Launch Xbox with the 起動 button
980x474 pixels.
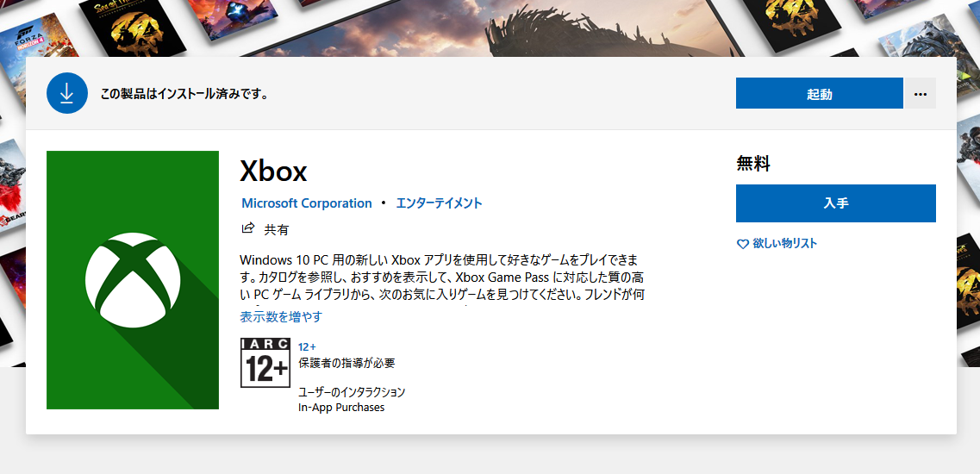819,93
